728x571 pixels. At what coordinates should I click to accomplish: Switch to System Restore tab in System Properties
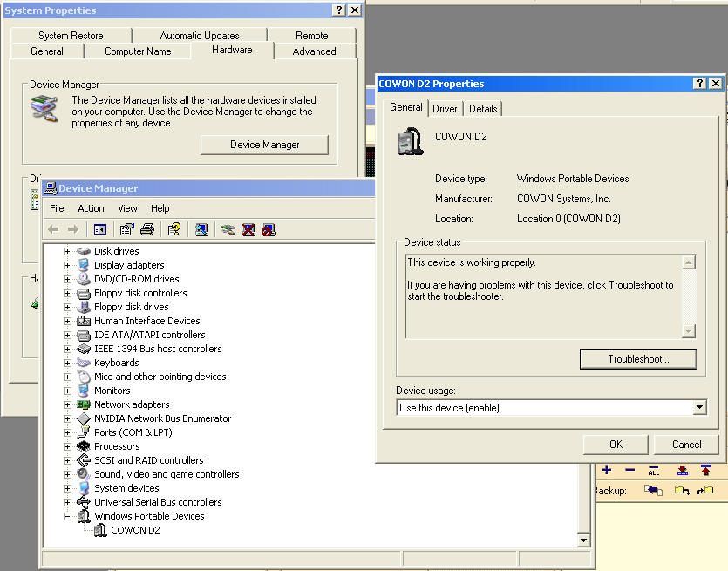coord(71,35)
